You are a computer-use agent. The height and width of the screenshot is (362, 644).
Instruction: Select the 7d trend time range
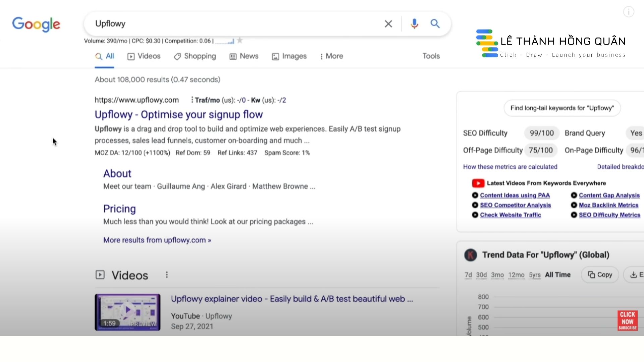click(x=468, y=275)
